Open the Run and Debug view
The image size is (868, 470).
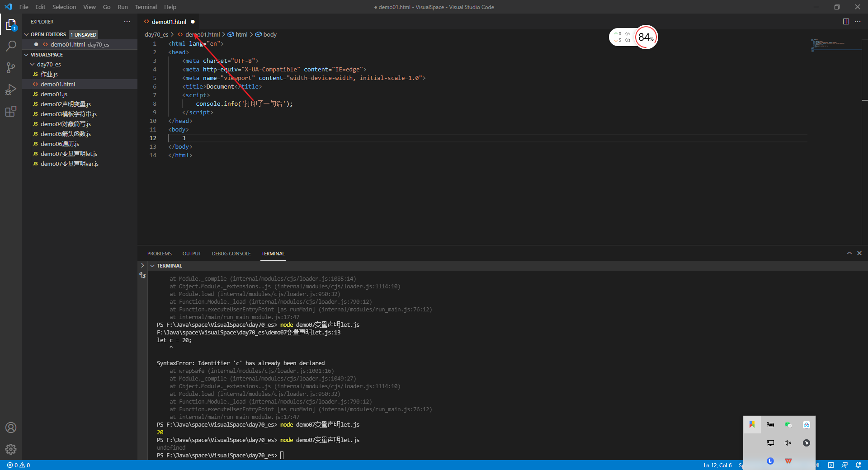[11, 89]
